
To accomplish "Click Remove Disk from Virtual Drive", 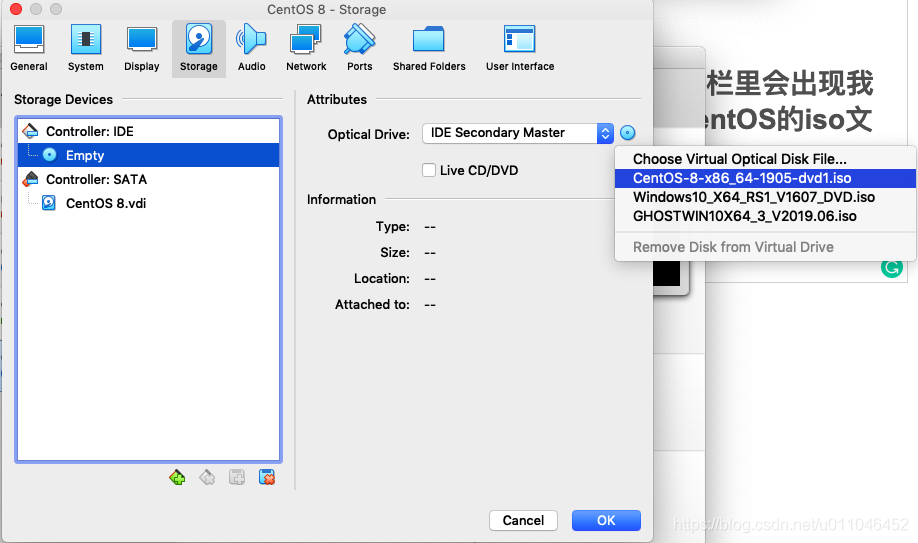I will pos(765,247).
